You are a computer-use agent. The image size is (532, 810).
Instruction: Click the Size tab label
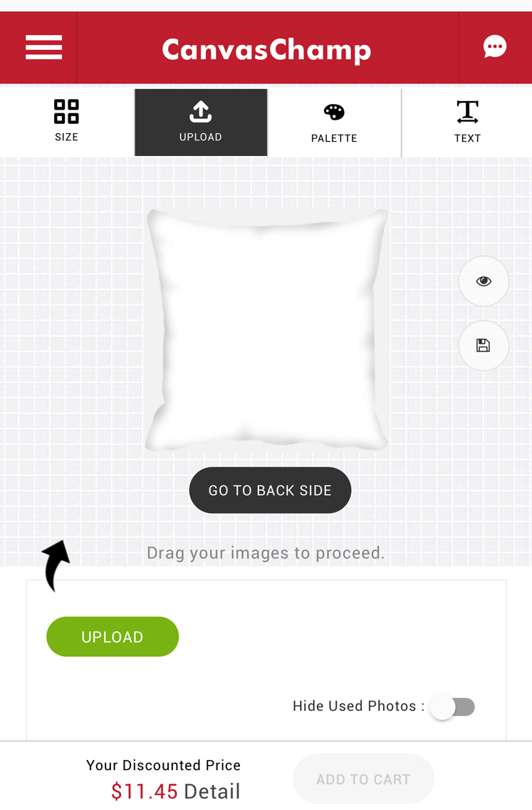coord(67,137)
